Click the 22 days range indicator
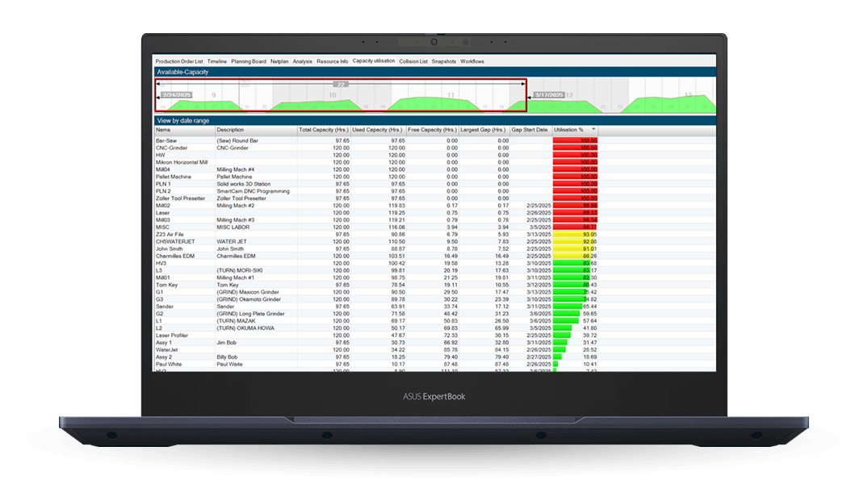Viewport: 868px width, 480px height. point(341,83)
